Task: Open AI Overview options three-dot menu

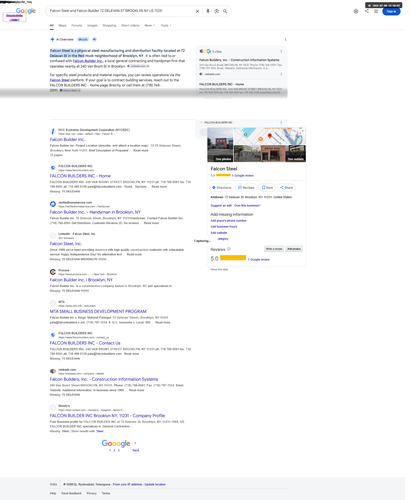Action: click(285, 39)
